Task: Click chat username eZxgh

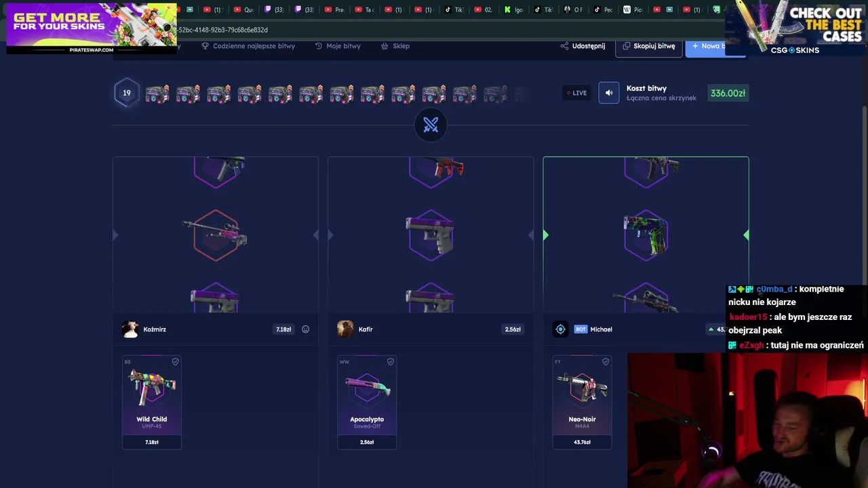Action: coord(751,346)
